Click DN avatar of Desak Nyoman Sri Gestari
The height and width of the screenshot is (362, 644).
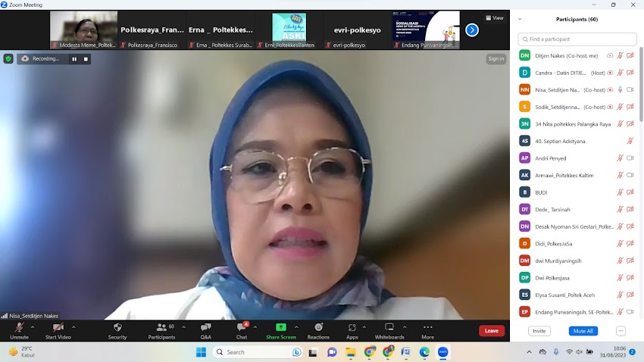524,226
